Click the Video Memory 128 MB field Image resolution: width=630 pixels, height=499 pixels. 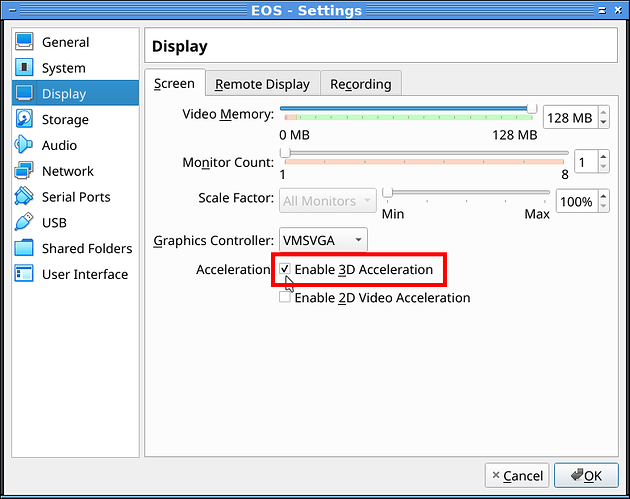(x=569, y=119)
